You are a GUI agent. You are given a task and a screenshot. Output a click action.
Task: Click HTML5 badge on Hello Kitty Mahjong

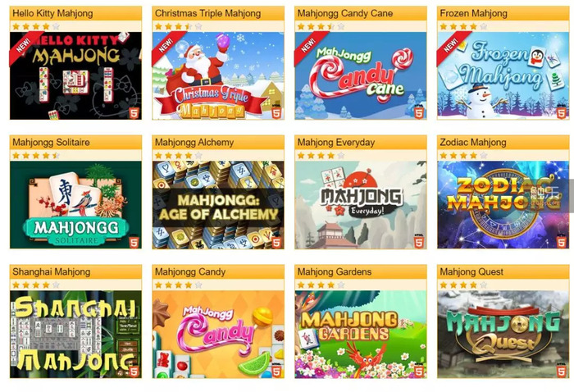(134, 112)
